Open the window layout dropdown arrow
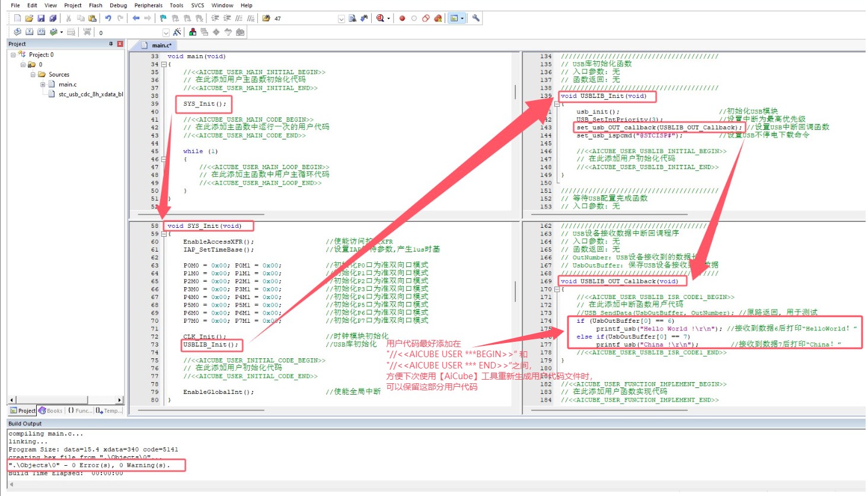Image resolution: width=868 pixels, height=496 pixels. (x=462, y=18)
